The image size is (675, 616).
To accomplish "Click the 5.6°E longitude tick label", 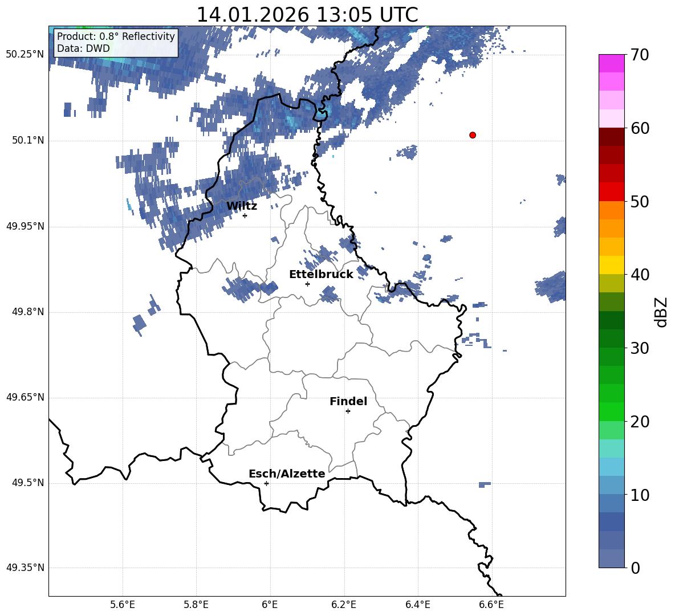I will [x=122, y=605].
